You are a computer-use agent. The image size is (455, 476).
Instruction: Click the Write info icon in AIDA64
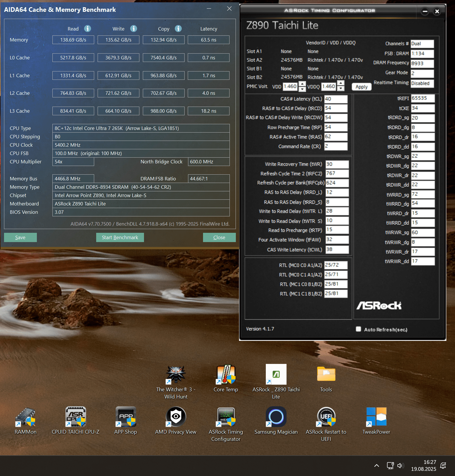point(134,29)
